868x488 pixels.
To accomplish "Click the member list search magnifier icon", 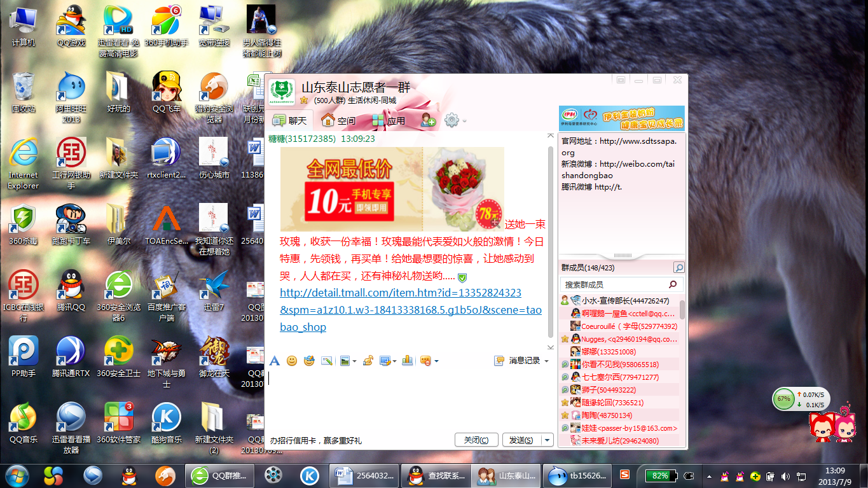I will (679, 268).
